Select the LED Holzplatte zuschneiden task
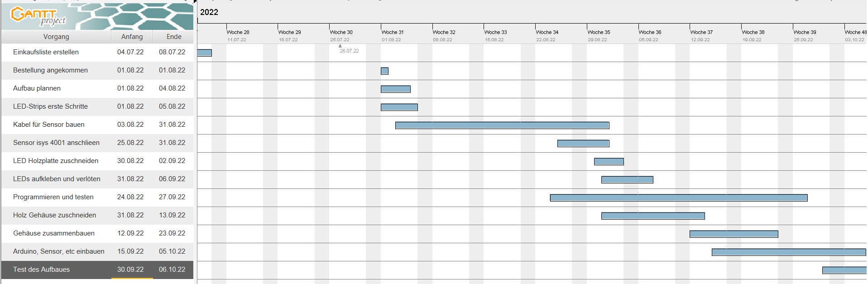Image resolution: width=868 pixels, height=284 pixels. point(55,161)
